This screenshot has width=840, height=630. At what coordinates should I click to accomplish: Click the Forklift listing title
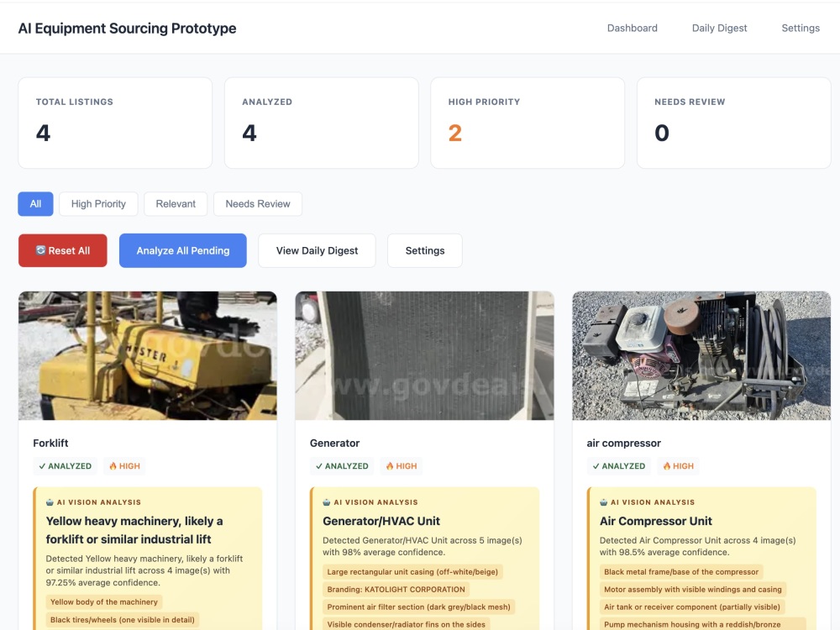tap(50, 443)
